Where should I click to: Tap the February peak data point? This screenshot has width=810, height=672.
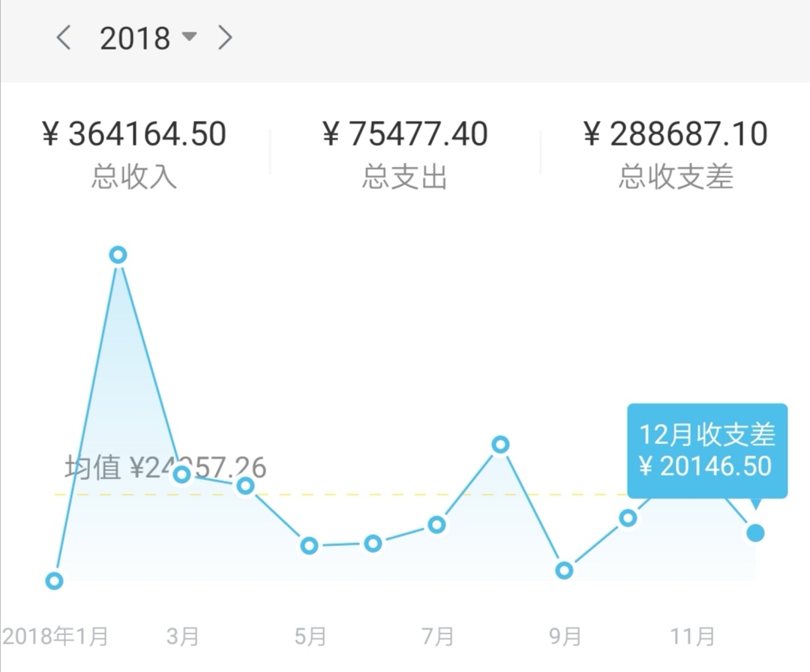point(118,255)
